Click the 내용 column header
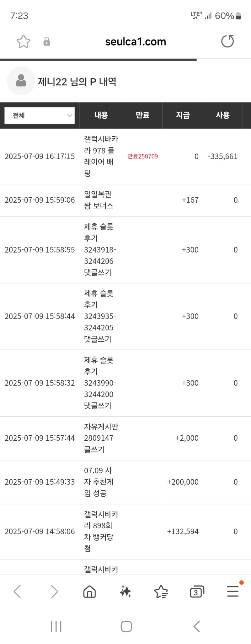Screen dimensions: 251x644 (x=101, y=115)
